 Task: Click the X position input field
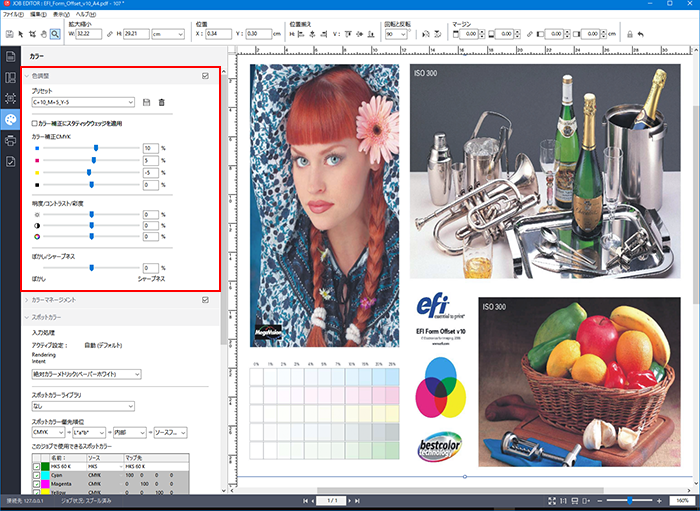(218, 34)
